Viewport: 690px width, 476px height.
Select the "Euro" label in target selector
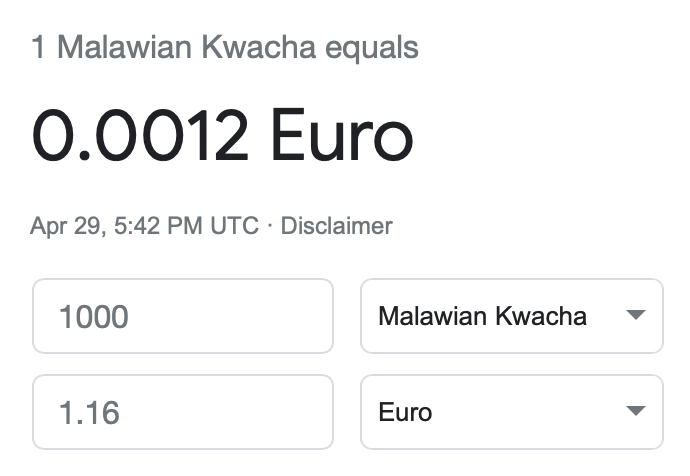(405, 412)
